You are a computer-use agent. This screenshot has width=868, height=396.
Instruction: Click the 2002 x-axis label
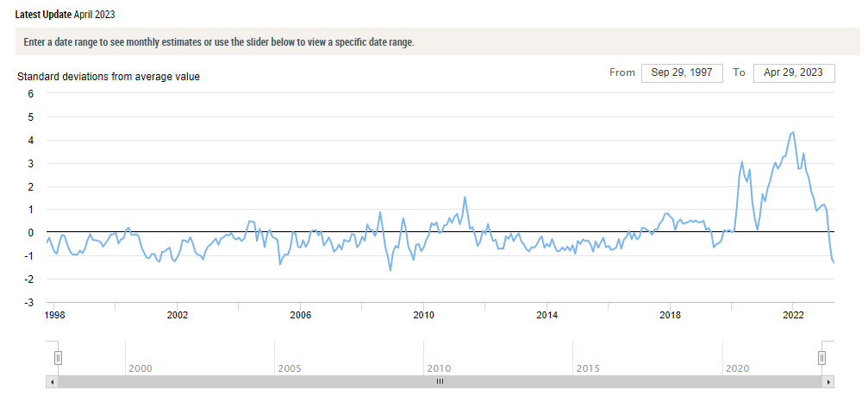coord(178,316)
